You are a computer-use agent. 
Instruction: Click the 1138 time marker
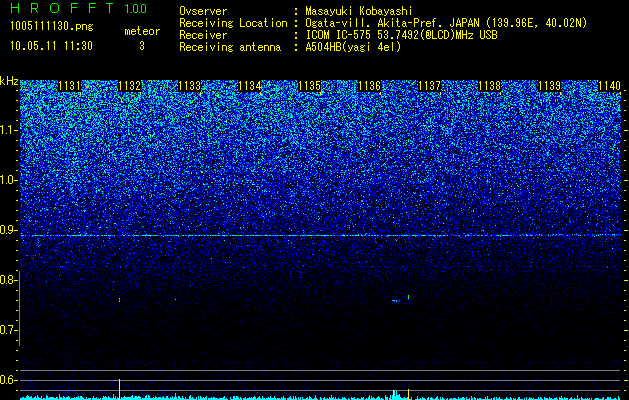point(490,86)
